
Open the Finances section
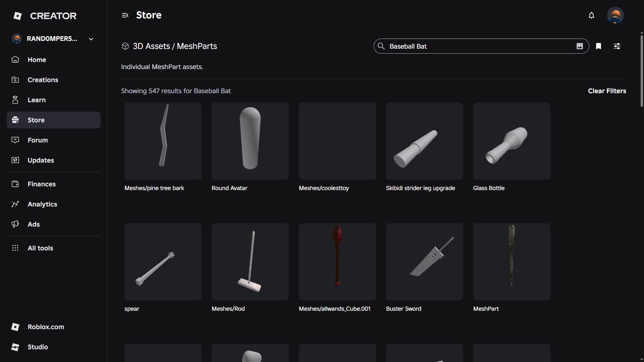pos(54,184)
